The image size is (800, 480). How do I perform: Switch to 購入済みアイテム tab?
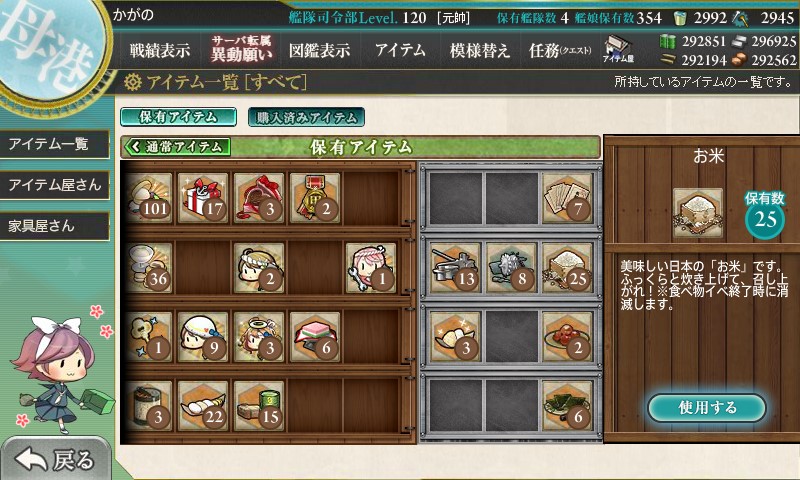click(x=306, y=117)
